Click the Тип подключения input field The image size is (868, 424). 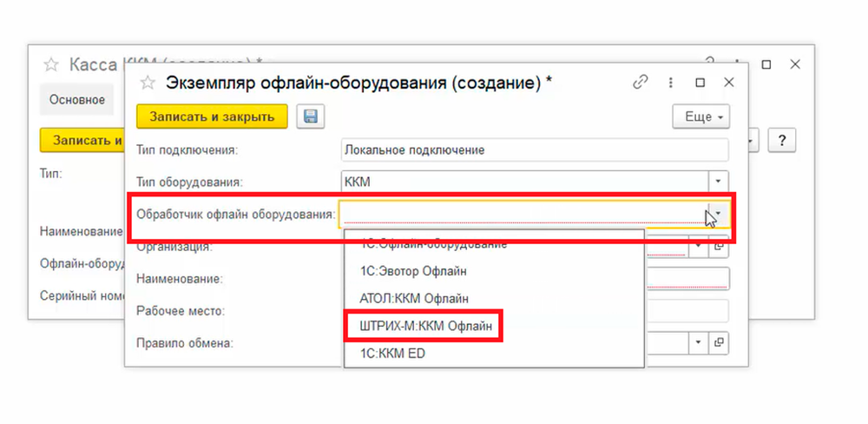click(534, 150)
